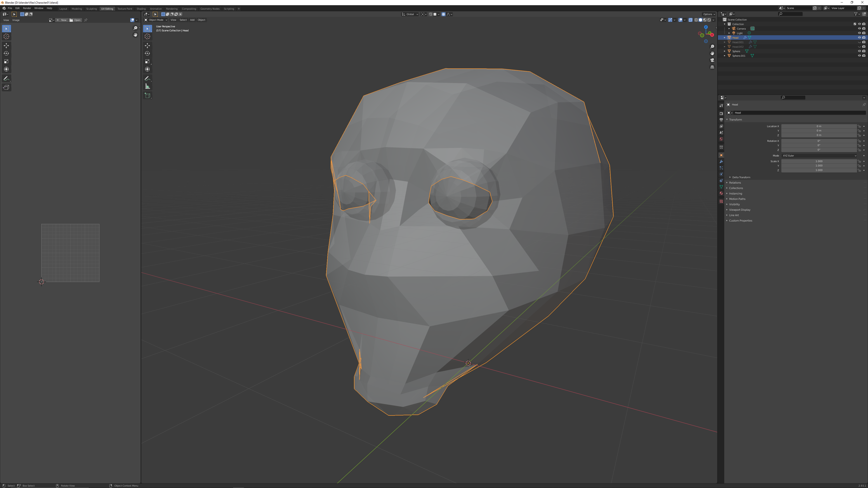Select the Add Cube tool in 3D viewport
The width and height of the screenshot is (868, 488).
147,96
